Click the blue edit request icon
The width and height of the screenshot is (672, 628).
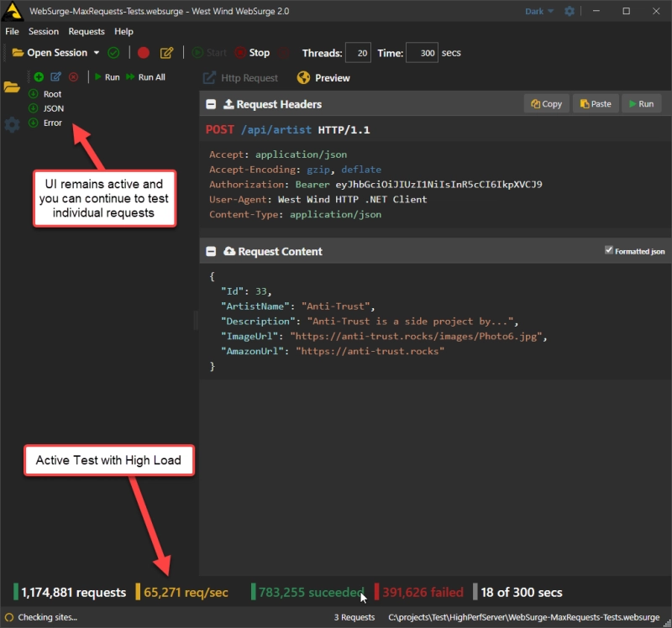pyautogui.click(x=55, y=77)
